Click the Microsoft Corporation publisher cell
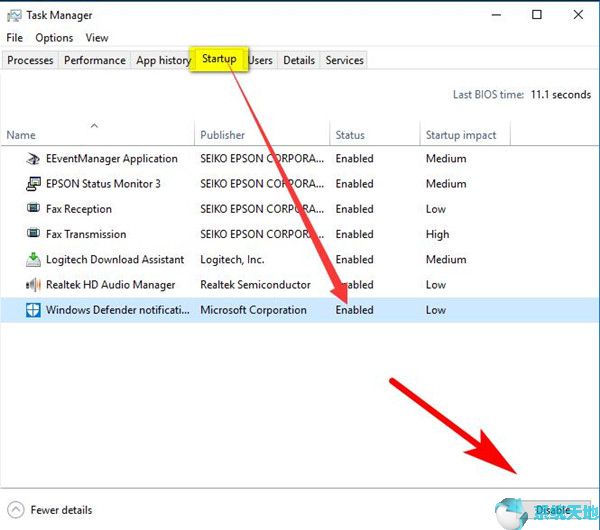Screen dimensions: 600x530 tap(253, 310)
